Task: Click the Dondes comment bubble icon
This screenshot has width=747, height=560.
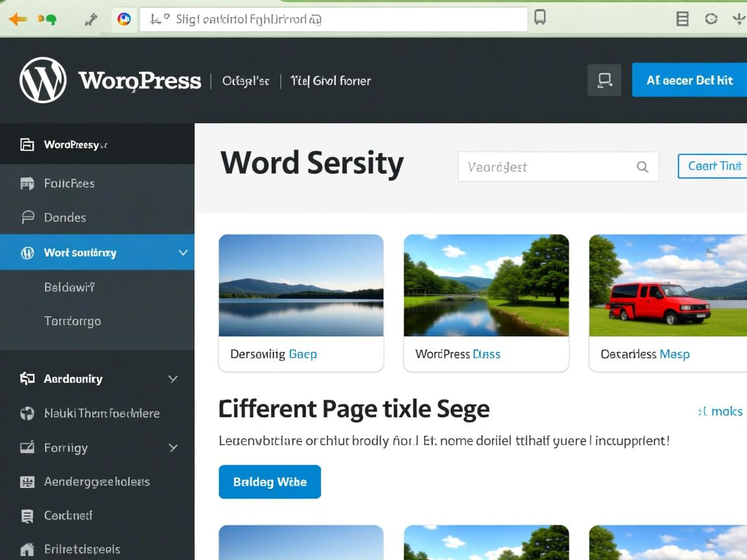Action: 27,217
